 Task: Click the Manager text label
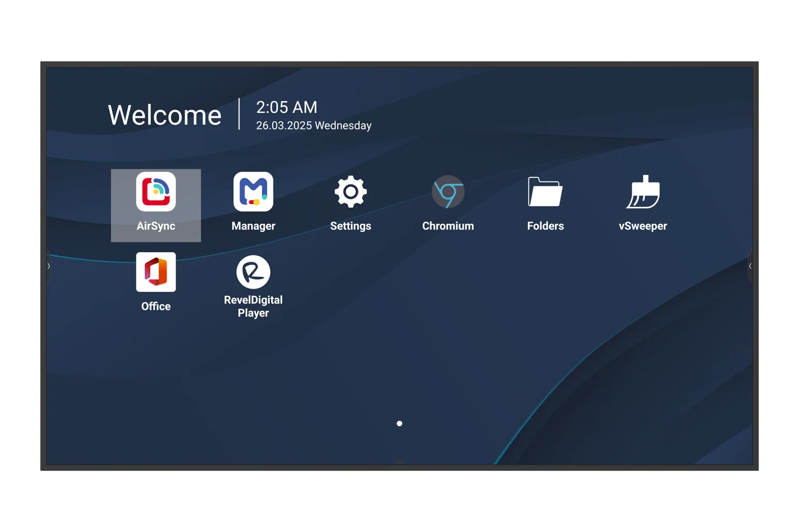click(x=253, y=226)
